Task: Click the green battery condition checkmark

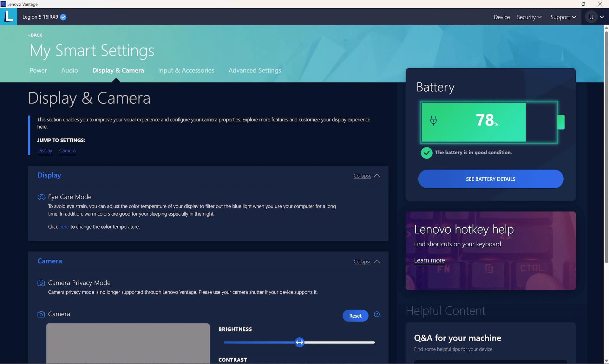Action: 427,153
